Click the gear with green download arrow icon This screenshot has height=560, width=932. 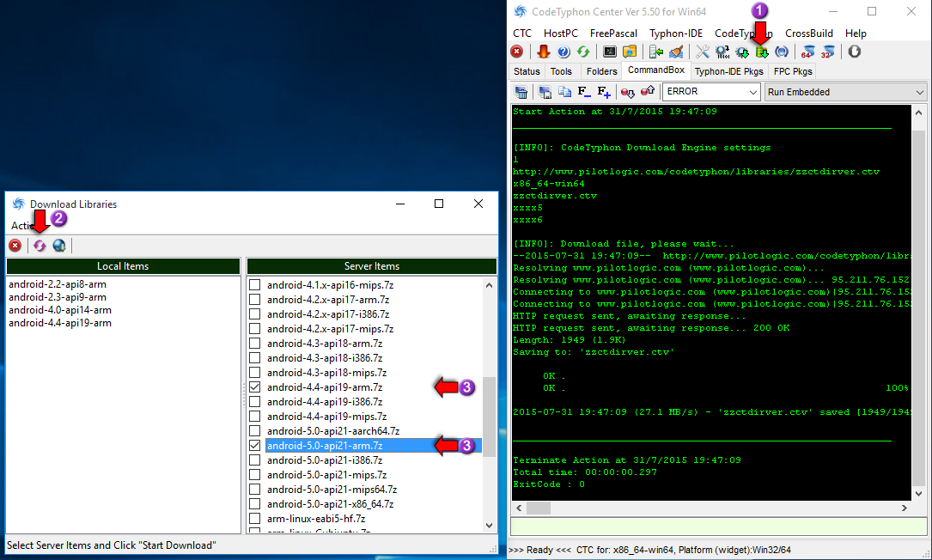click(742, 52)
